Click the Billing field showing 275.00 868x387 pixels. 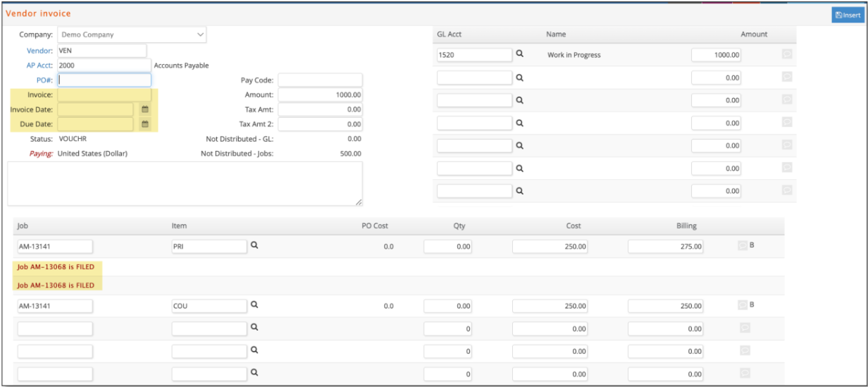(665, 247)
